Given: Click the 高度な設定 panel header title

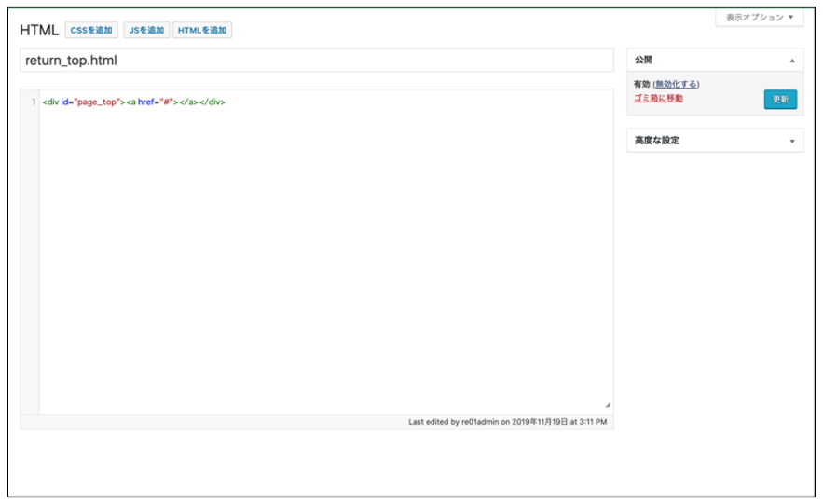Looking at the screenshot, I should 657,141.
